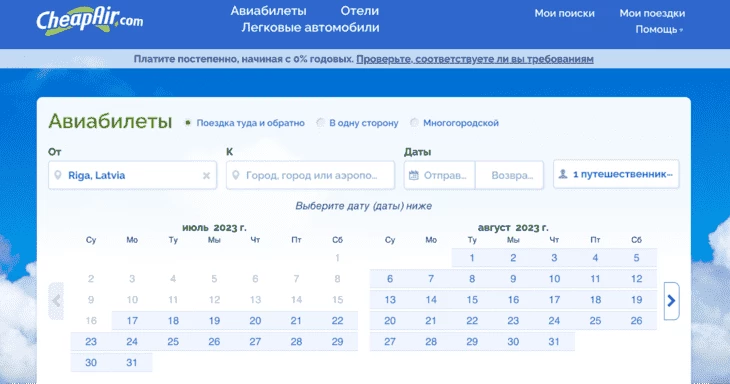This screenshot has width=730, height=384.
Task: Click the location pin in the From field
Action: pos(58,175)
